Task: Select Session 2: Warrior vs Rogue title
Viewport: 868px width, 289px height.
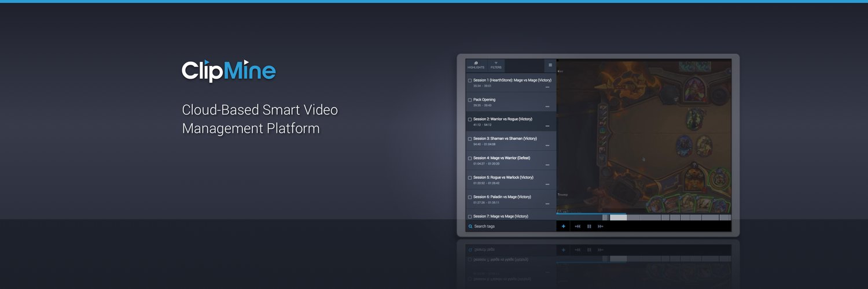Action: tap(503, 119)
